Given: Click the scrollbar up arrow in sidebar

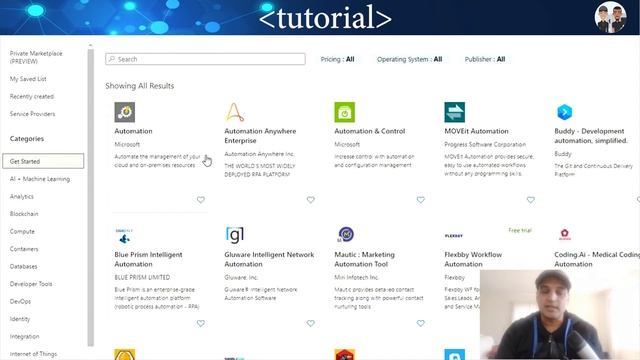Looking at the screenshot, I should coord(91,45).
